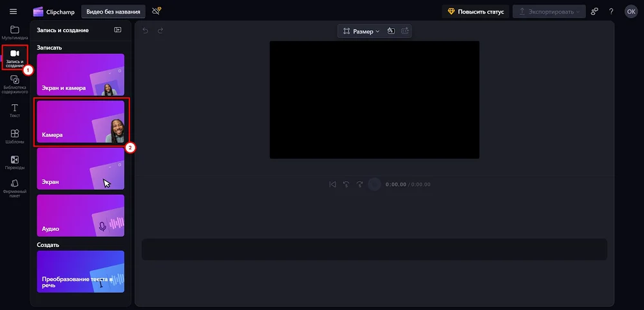
Task: Click the Экран и камера recording card
Action: (x=80, y=75)
